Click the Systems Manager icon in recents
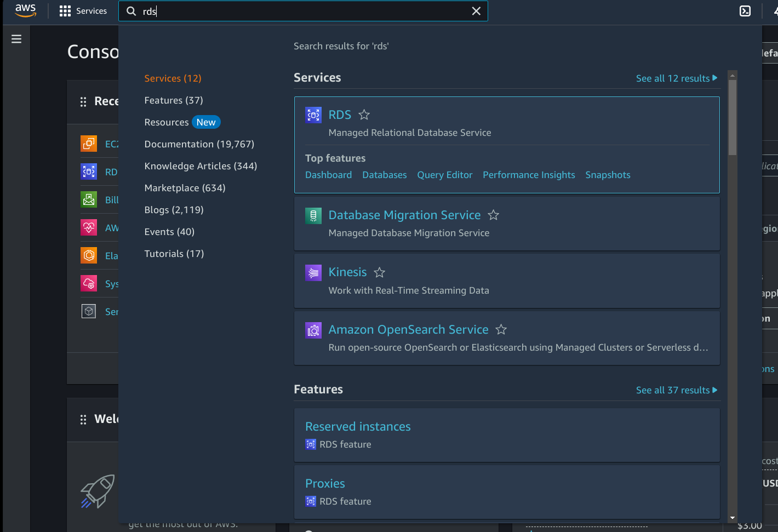 coord(89,283)
